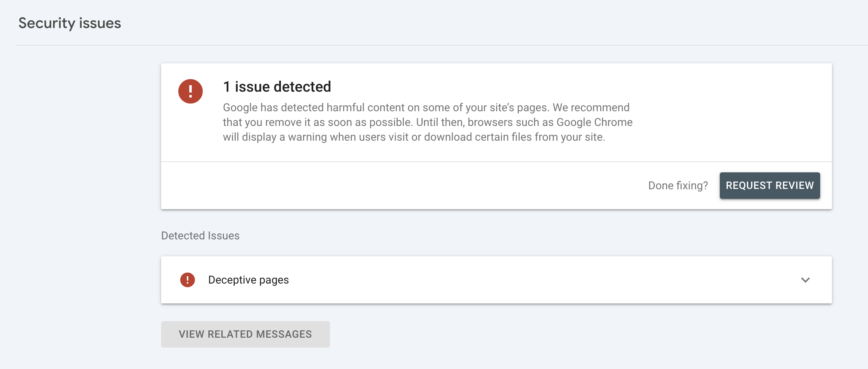The width and height of the screenshot is (868, 369).
Task: Click the "Security issues" page heading
Action: pos(70,23)
